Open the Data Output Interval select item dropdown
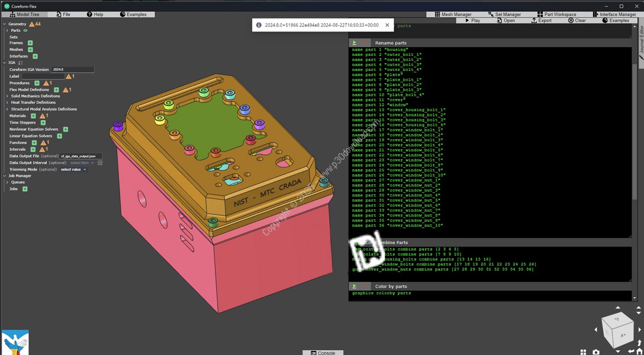644x355 pixels. (x=82, y=163)
